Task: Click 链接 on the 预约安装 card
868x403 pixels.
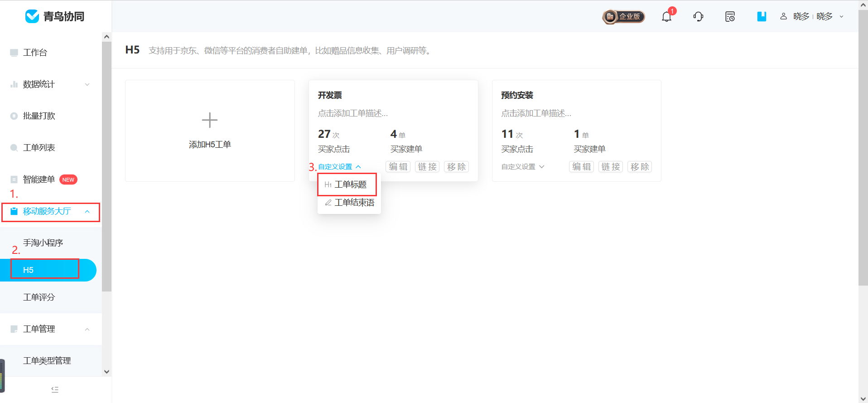Action: [x=611, y=167]
